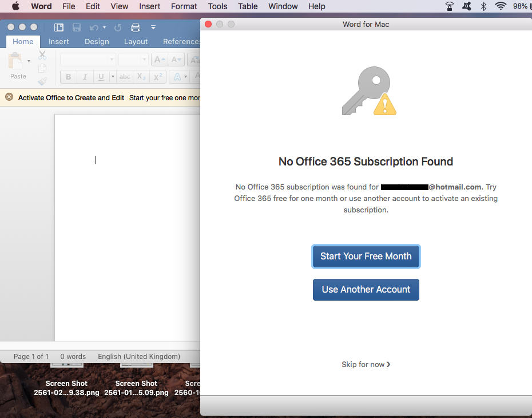Expand the Paste options arrow
Screen dimensions: 532x418
(29, 61)
